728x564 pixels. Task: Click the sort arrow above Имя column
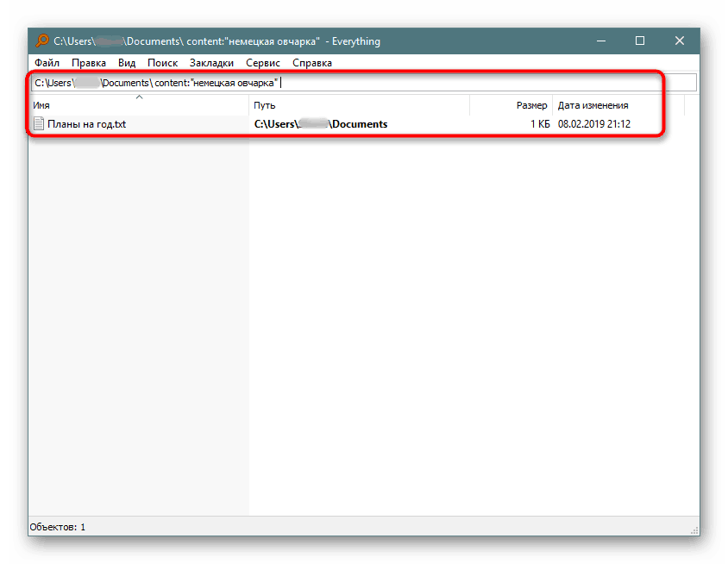[x=139, y=97]
